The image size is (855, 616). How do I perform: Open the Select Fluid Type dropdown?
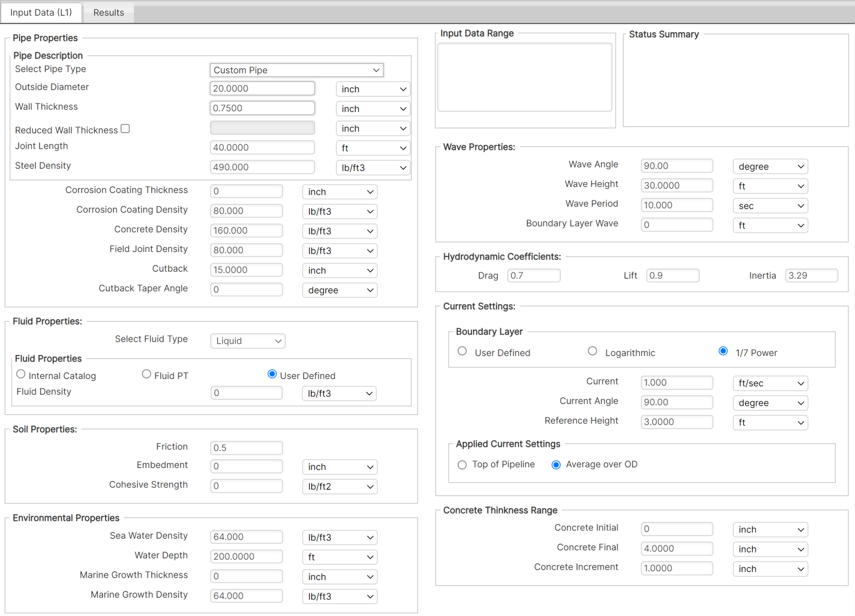point(248,341)
